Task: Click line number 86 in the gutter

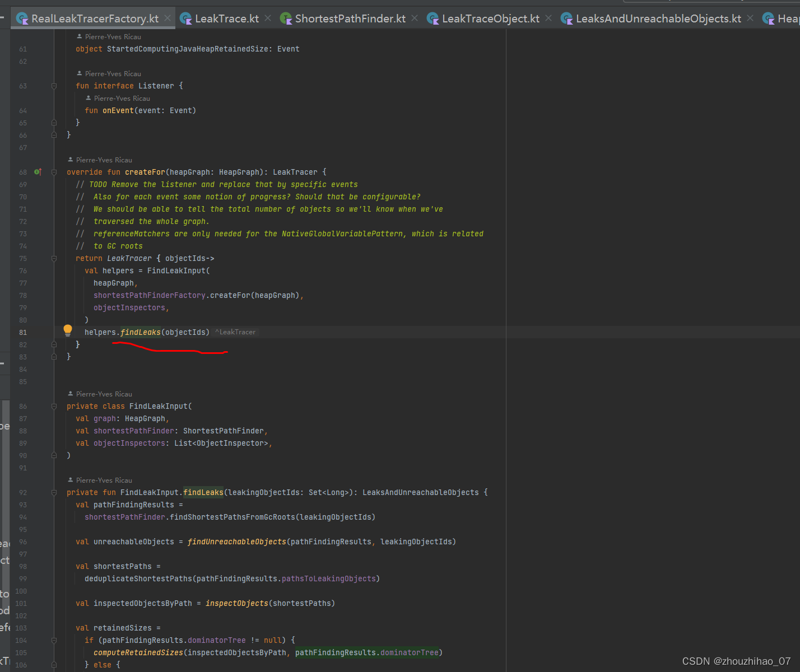Action: (x=23, y=406)
